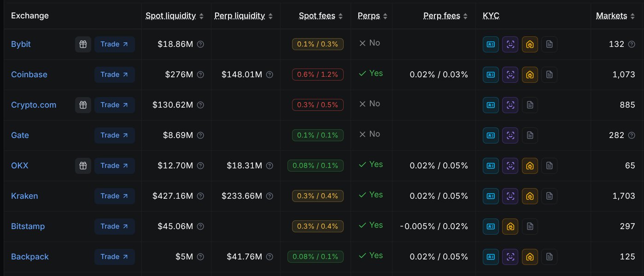This screenshot has height=276, width=644.
Task: Click the info icon next to $8.69M
Action: click(200, 135)
